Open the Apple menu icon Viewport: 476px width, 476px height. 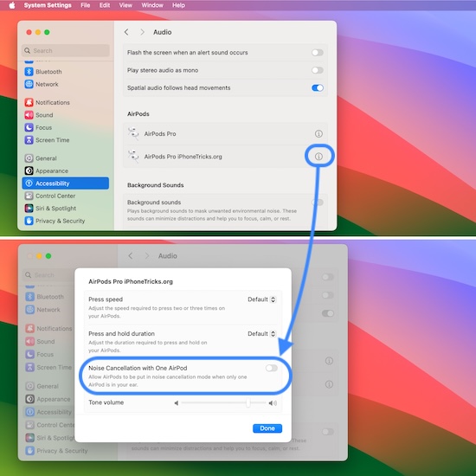12,5
